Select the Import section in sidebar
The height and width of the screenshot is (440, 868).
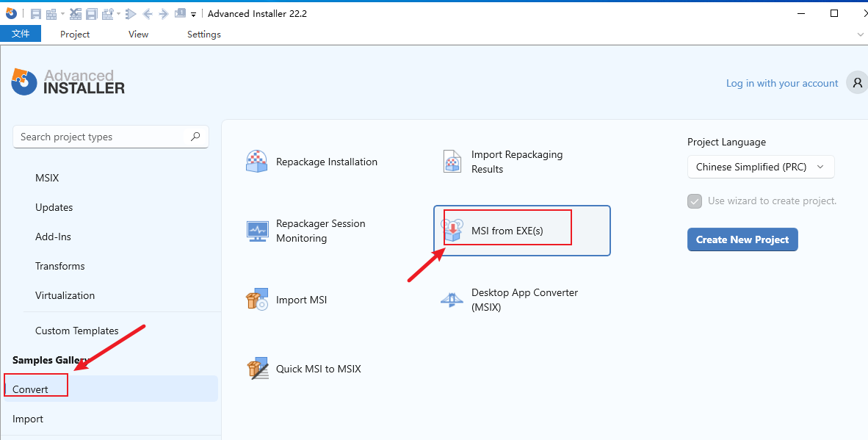28,419
